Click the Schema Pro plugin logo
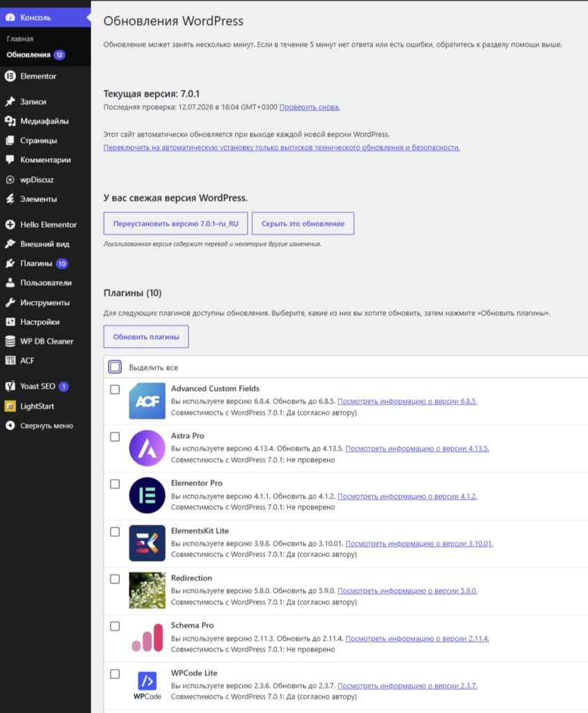 coord(147,638)
